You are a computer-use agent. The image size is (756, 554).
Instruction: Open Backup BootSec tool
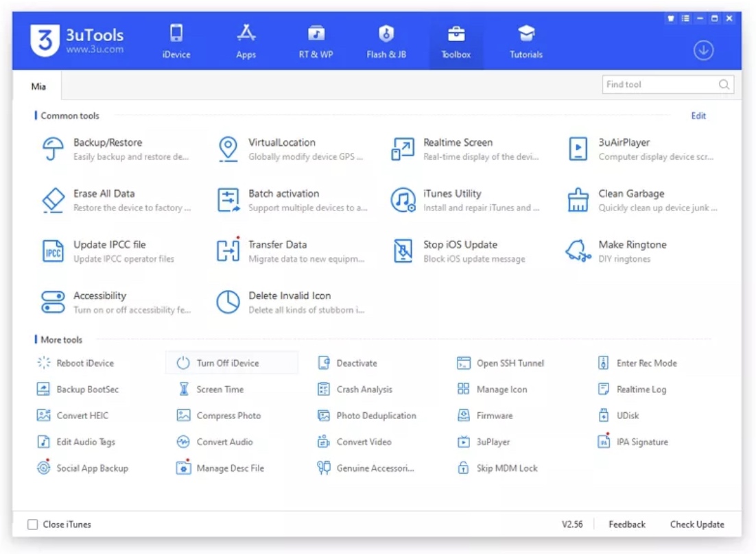pos(78,389)
